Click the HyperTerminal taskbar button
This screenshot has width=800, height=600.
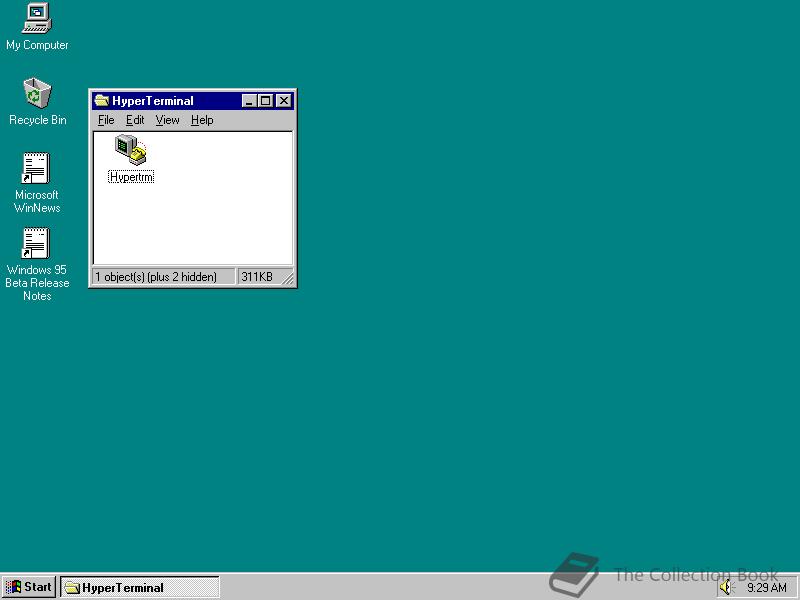pyautogui.click(x=140, y=587)
